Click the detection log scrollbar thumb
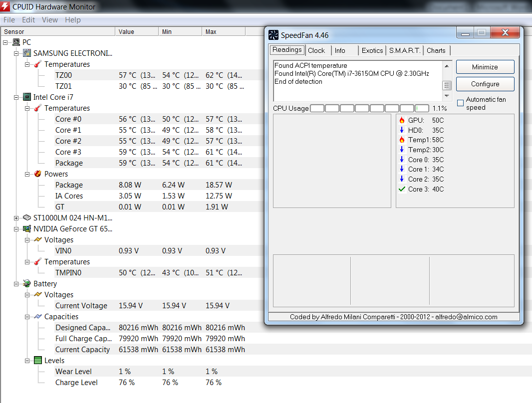 coord(447,85)
